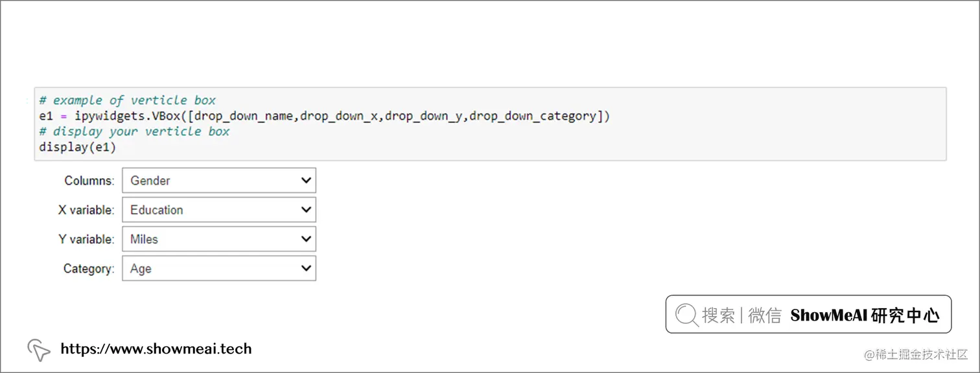The image size is (980, 373).
Task: Click the mouse cursor icon near the URL
Action: (39, 349)
